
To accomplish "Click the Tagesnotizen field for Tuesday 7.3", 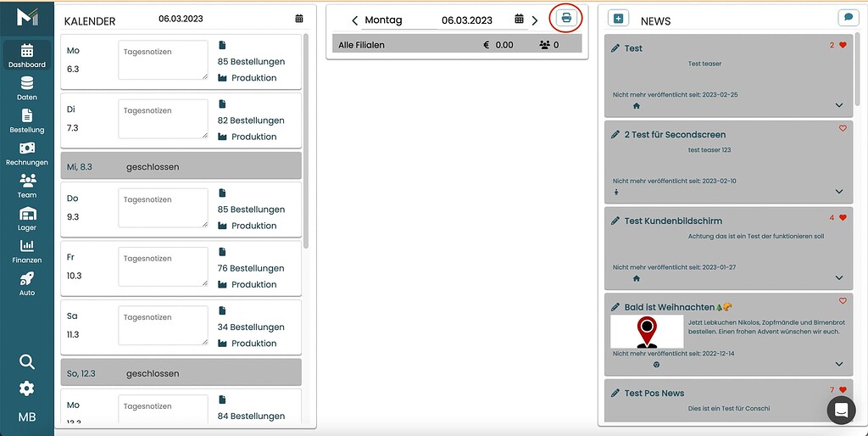I will (163, 119).
